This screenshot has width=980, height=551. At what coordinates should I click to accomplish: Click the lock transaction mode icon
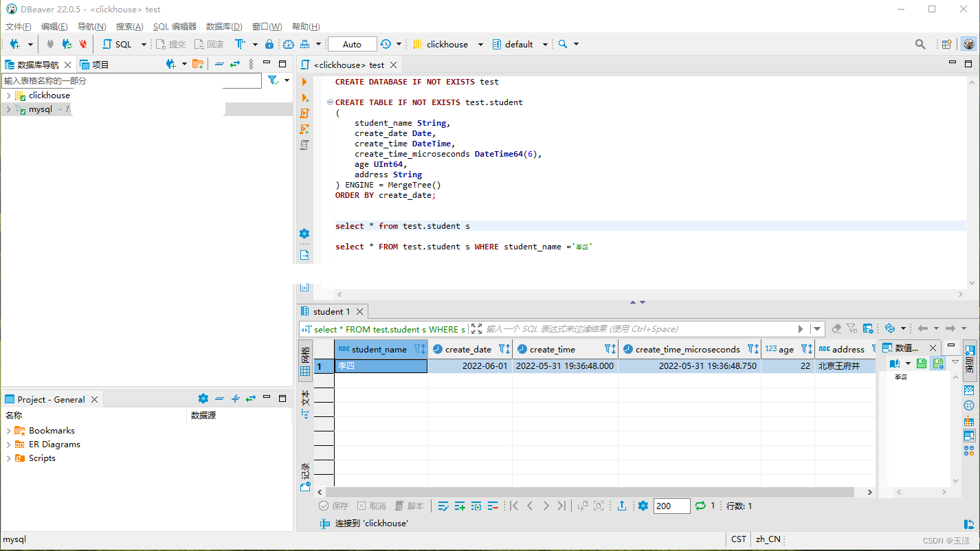coord(269,44)
